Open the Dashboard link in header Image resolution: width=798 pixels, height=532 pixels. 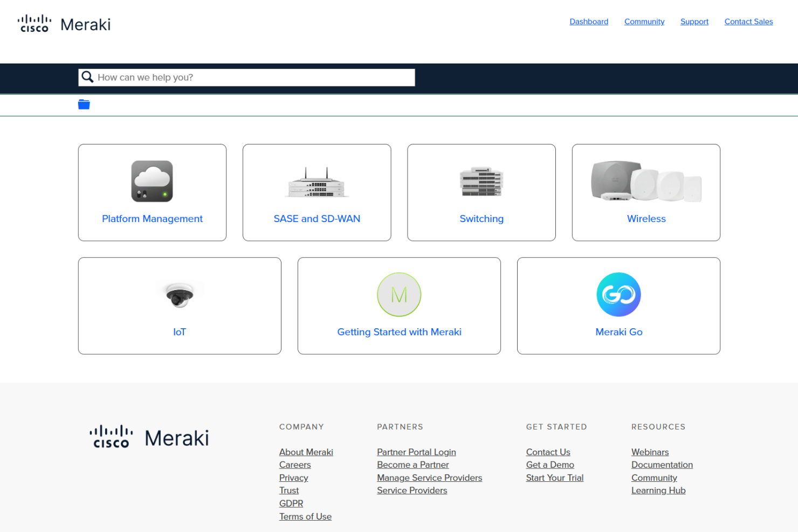pyautogui.click(x=589, y=22)
